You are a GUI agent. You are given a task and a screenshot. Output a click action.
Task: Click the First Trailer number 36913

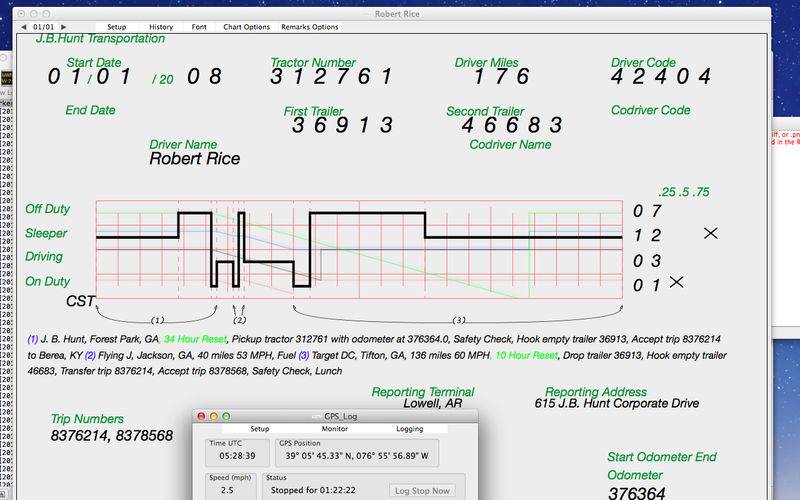point(342,125)
